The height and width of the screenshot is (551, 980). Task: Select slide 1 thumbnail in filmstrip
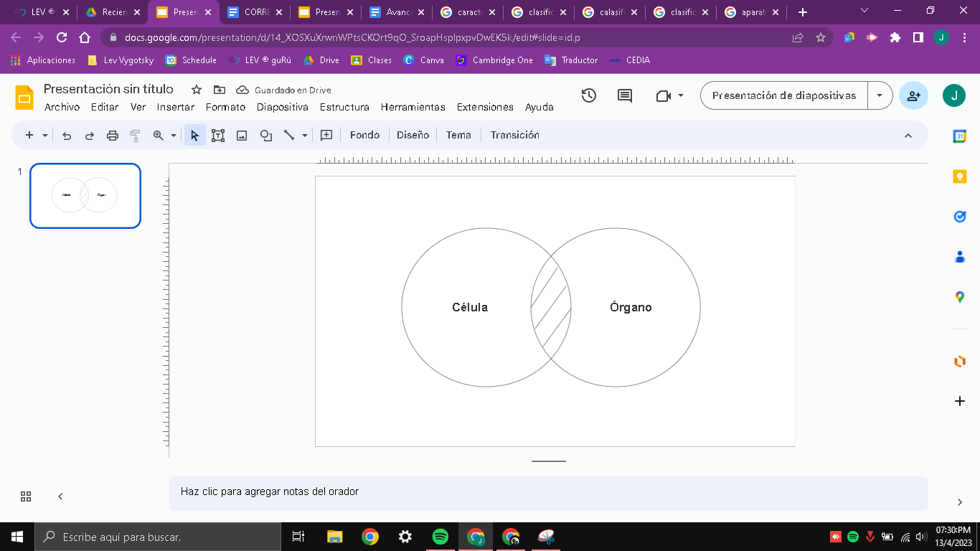click(x=85, y=196)
